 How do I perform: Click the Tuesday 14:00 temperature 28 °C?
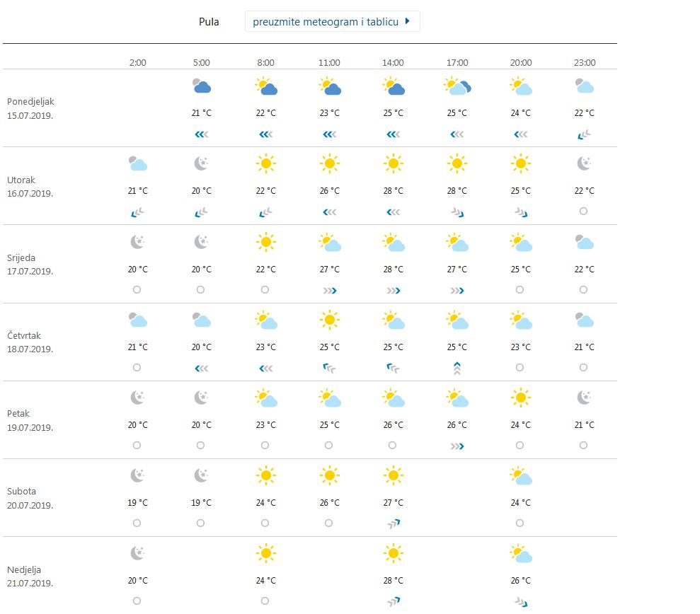tap(394, 191)
